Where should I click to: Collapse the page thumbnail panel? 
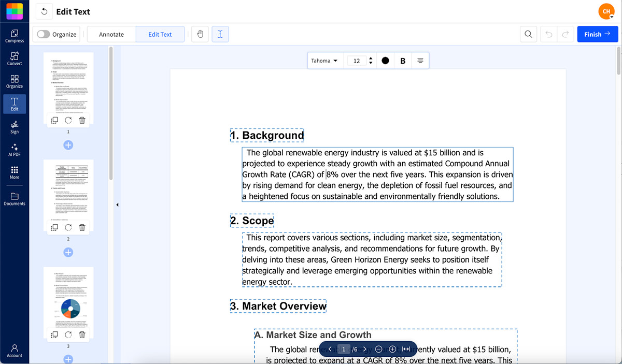coord(118,205)
